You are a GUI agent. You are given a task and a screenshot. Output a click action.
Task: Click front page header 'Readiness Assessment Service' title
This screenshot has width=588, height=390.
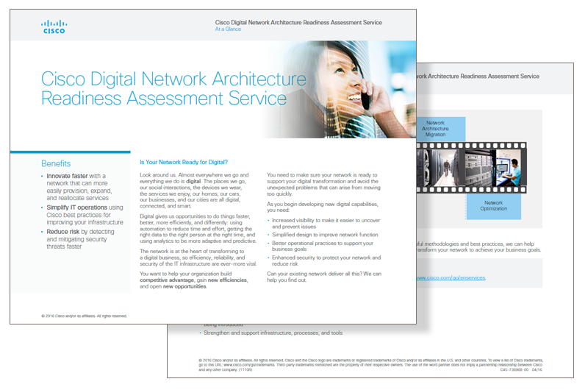298,23
